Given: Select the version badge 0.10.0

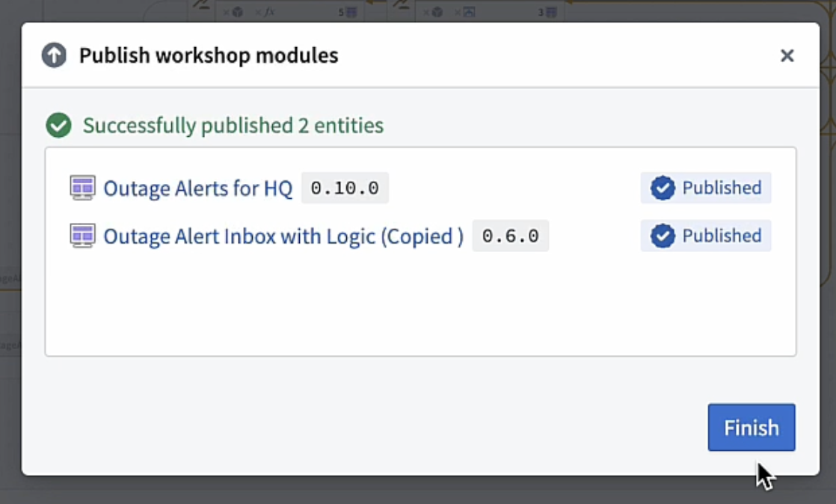Looking at the screenshot, I should point(345,188).
